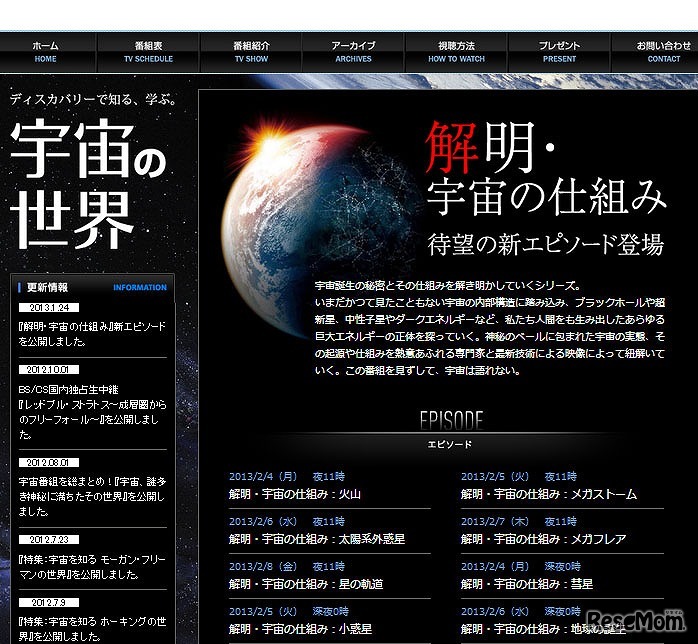Click the 宇宙の世界 site title logo
The width and height of the screenshot is (698, 644).
point(88,186)
